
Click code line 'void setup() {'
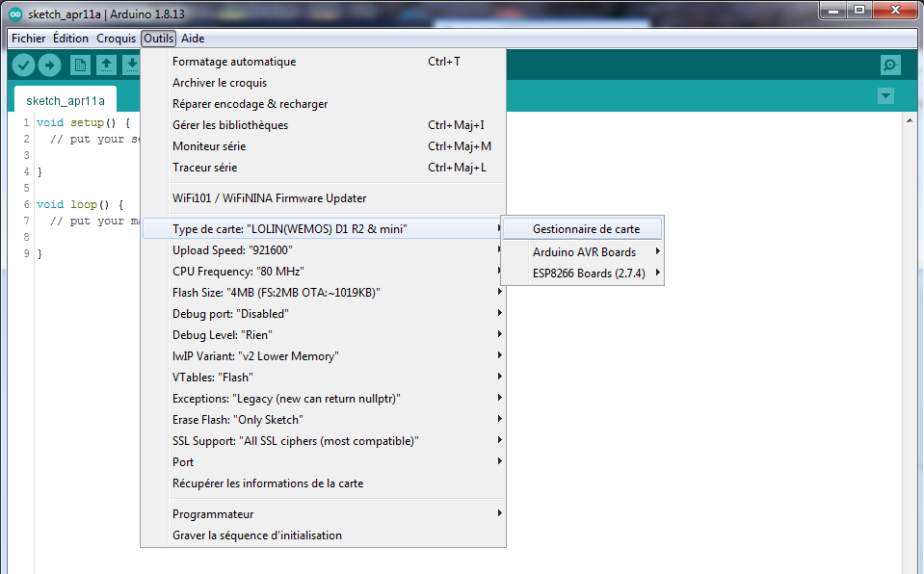tap(83, 122)
